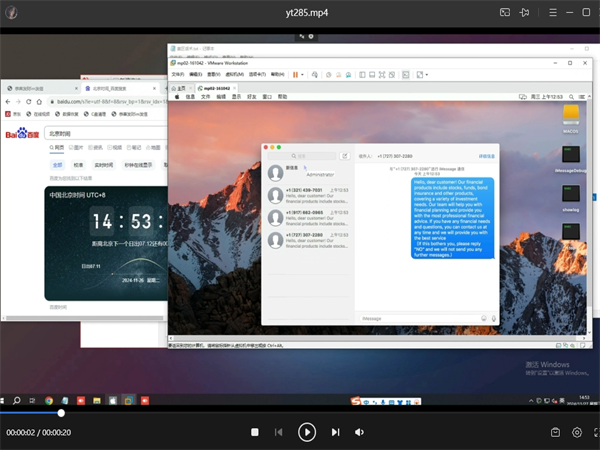
Task: Open the player settings gear
Action: pyautogui.click(x=577, y=432)
